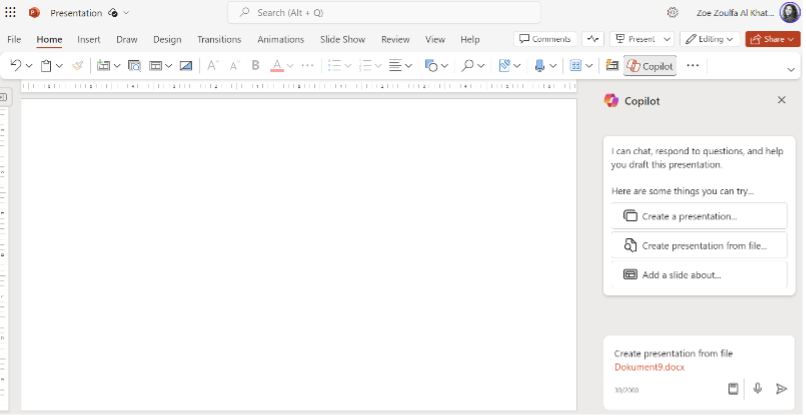Open more font options ellipsis
This screenshot has width=806, height=418.
point(307,65)
